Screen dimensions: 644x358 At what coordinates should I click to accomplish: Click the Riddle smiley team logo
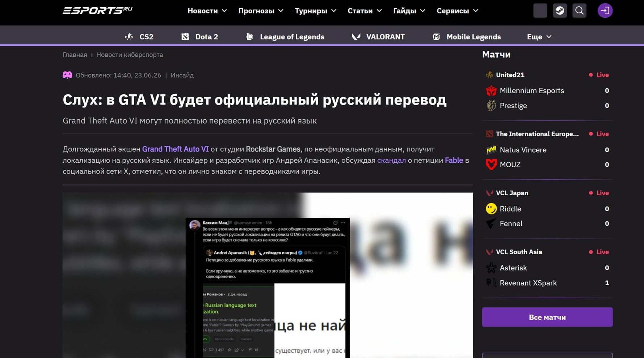[x=491, y=209]
